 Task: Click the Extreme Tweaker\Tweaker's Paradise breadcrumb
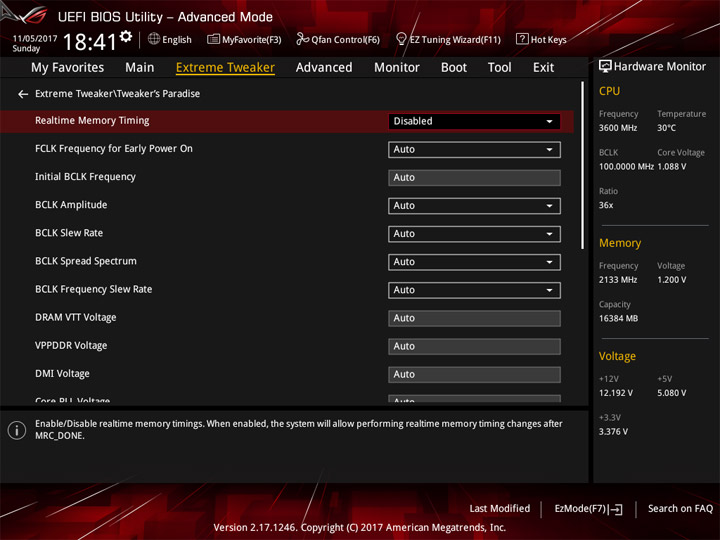(118, 94)
